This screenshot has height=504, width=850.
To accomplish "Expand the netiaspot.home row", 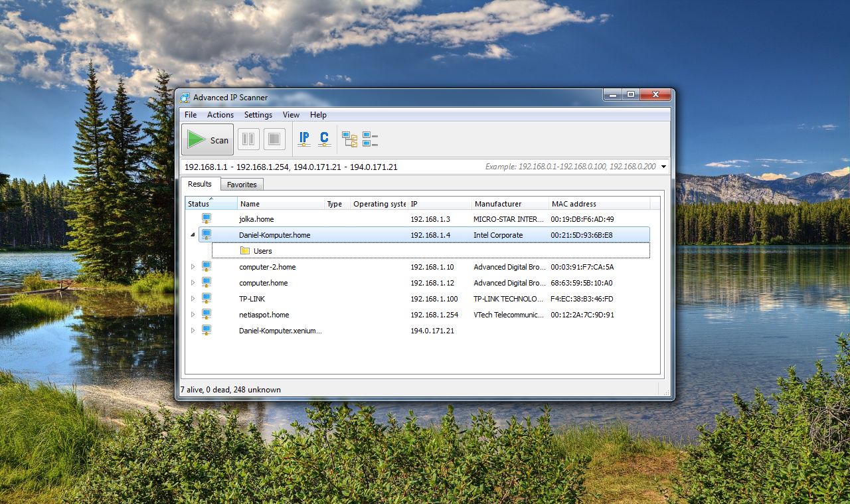I will (193, 314).
